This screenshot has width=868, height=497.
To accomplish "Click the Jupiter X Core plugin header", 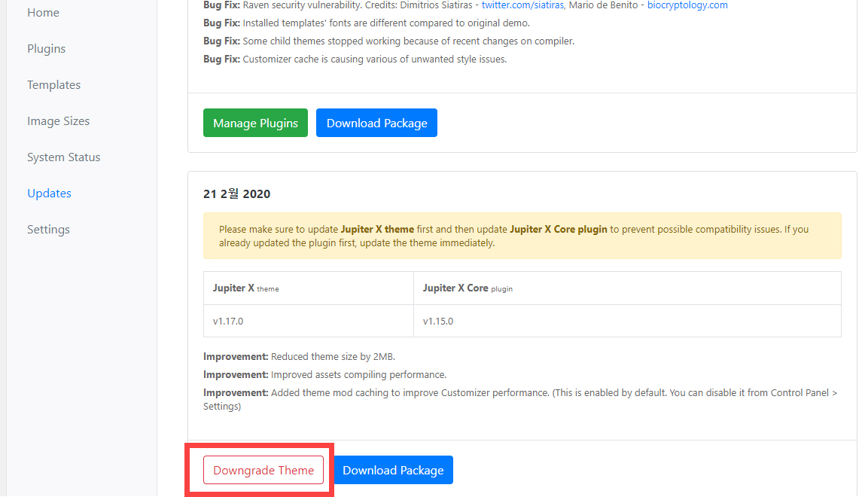I will [x=627, y=288].
